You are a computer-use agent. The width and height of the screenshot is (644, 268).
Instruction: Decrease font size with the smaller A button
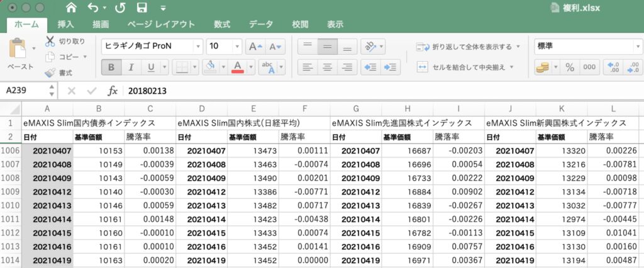(275, 47)
